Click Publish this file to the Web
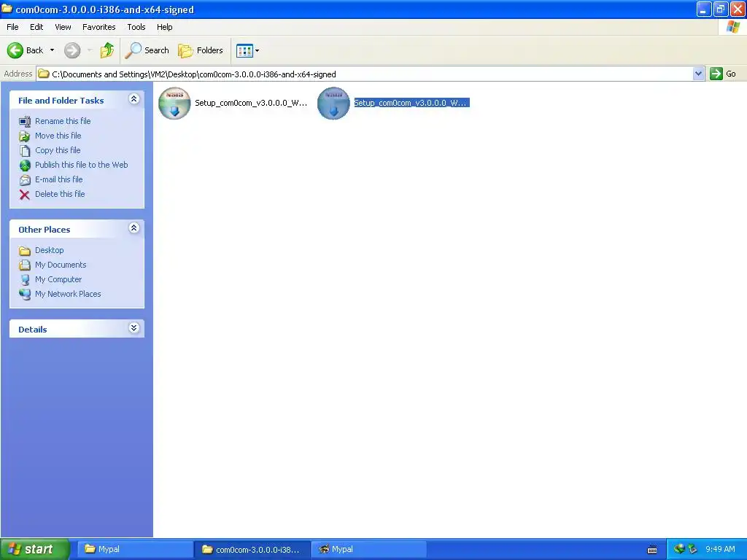The width and height of the screenshot is (747, 560). pos(82,165)
